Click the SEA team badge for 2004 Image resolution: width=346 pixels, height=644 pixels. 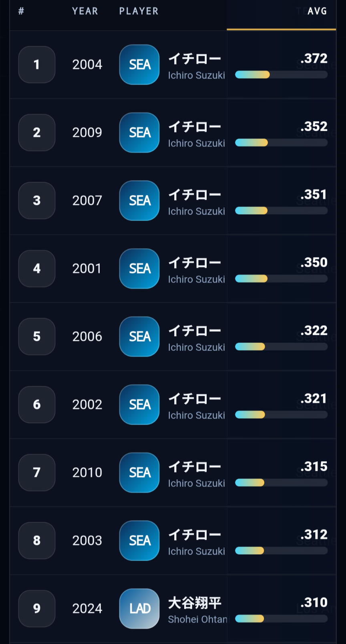(139, 65)
